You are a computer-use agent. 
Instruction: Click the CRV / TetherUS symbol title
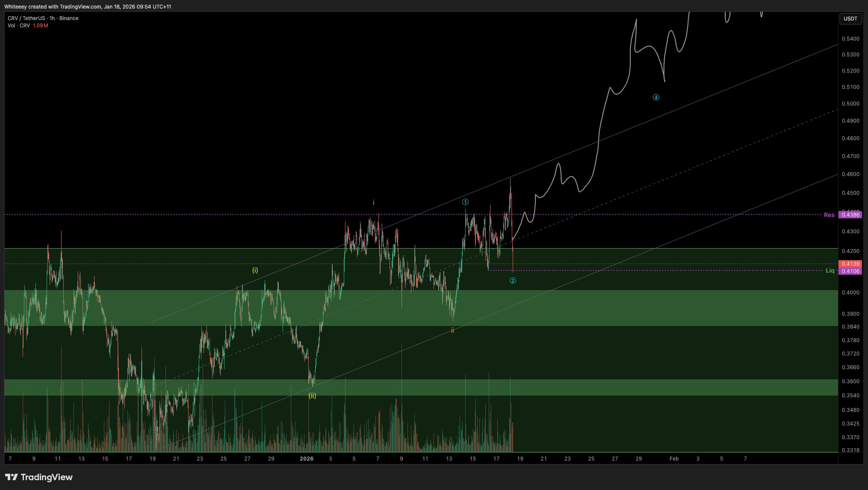(x=26, y=18)
